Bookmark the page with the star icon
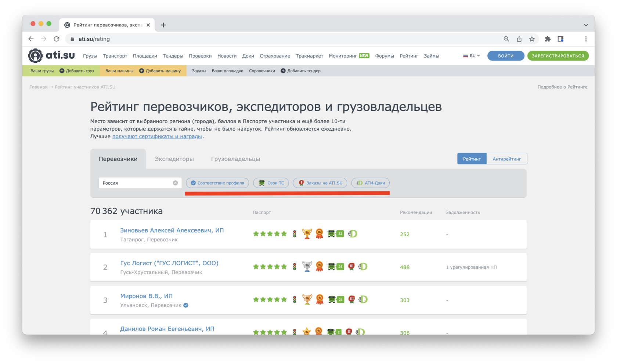617x364 pixels. (x=532, y=39)
